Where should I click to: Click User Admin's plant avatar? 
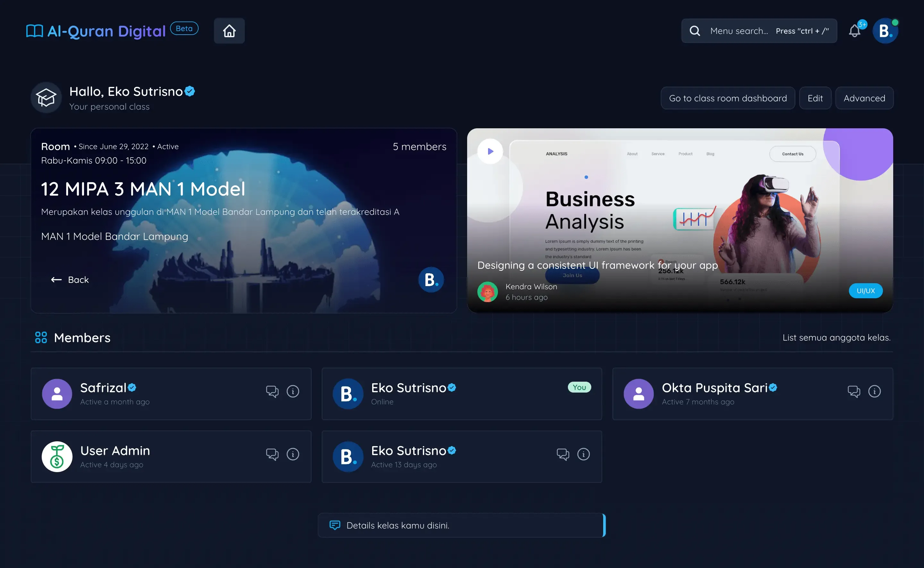tap(57, 456)
